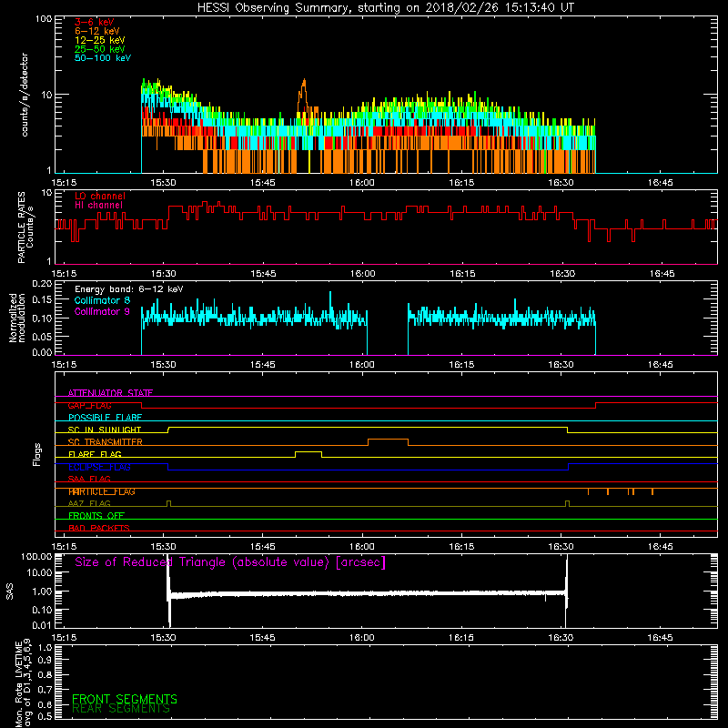Click the AA7_FLAG label
Viewport: 728px width, 728px height.
point(89,503)
